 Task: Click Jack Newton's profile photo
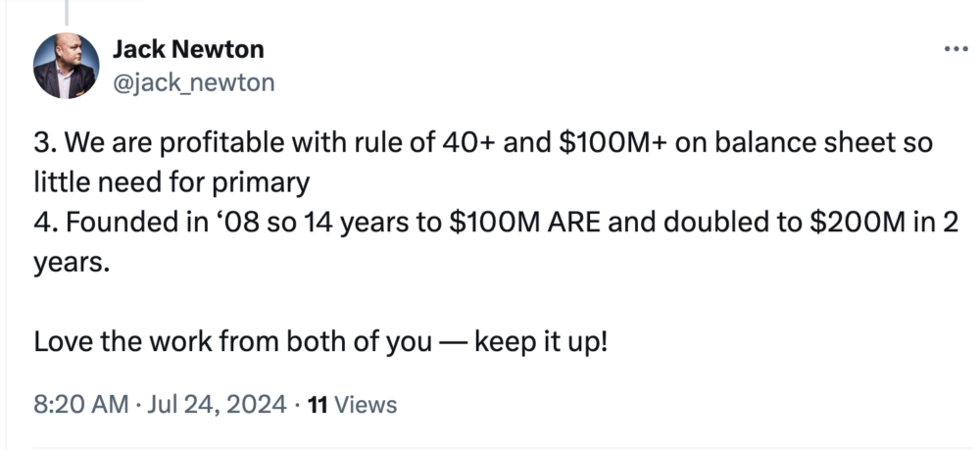coord(66,66)
